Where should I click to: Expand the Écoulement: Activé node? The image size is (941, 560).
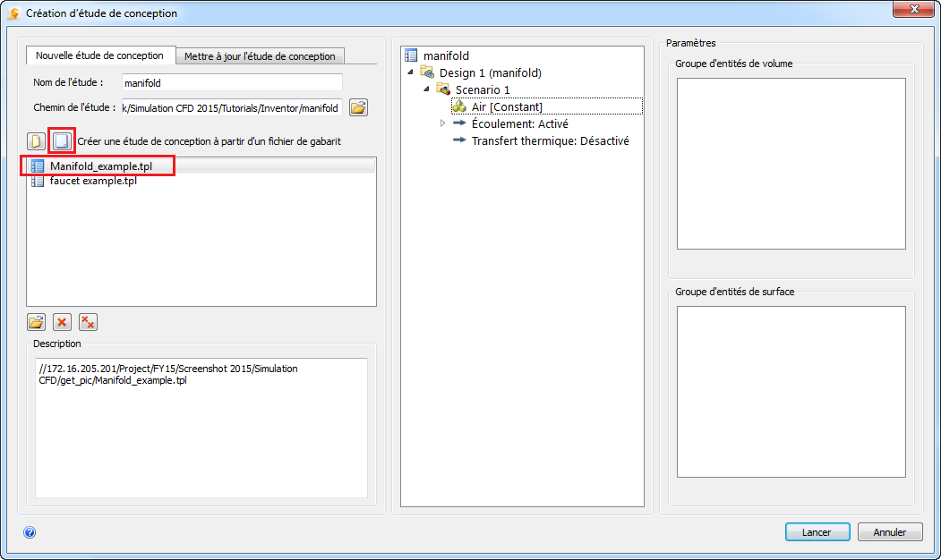[443, 123]
